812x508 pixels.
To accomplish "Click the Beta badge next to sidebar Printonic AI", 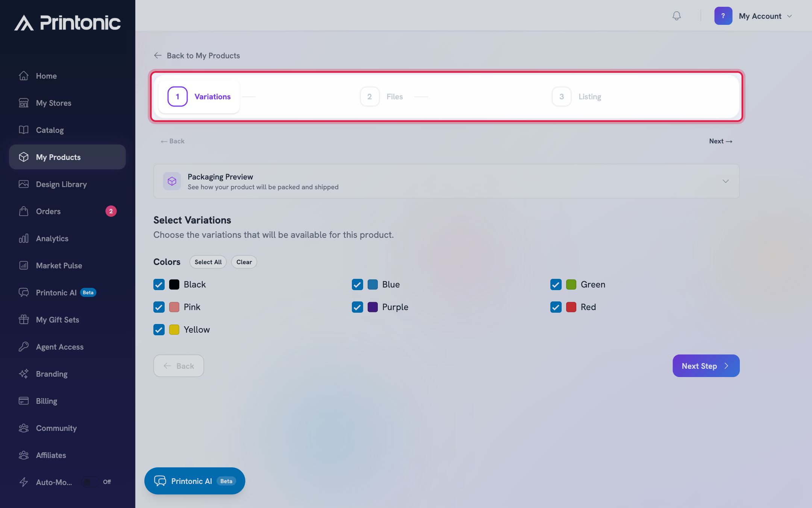I will (x=88, y=292).
